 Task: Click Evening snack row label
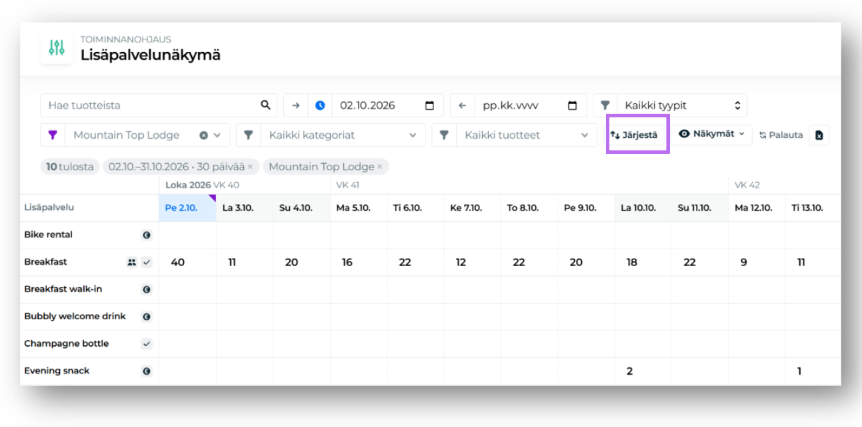point(57,371)
